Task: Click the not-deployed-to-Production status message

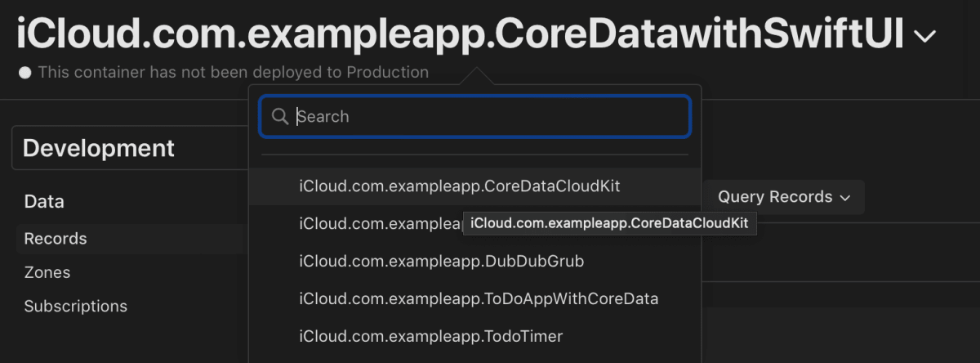Action: click(x=234, y=73)
